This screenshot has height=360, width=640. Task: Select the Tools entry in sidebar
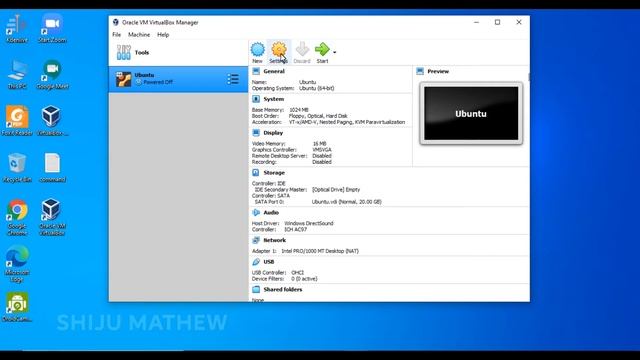[x=178, y=53]
